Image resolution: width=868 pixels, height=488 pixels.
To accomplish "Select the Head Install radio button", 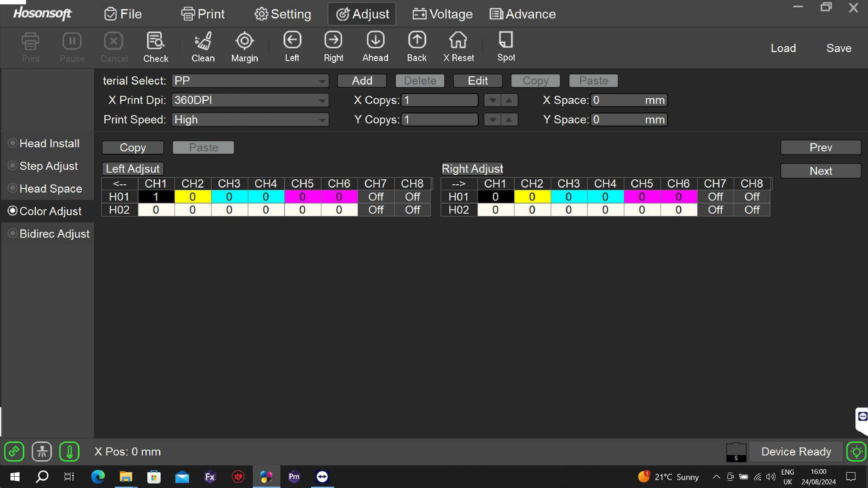I will [x=12, y=143].
